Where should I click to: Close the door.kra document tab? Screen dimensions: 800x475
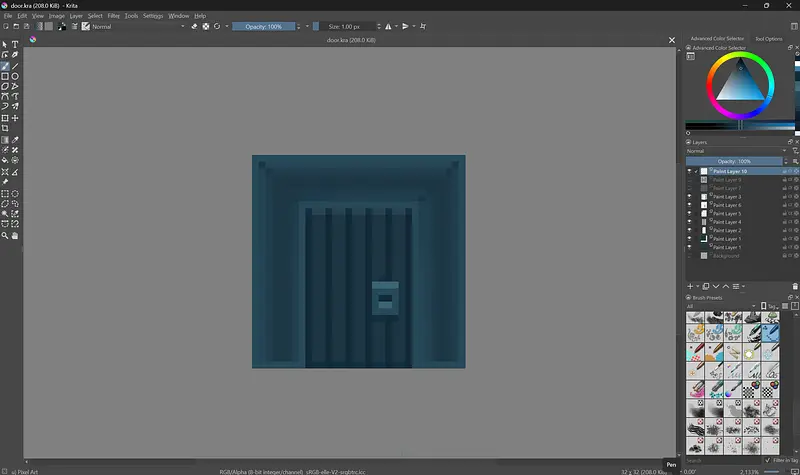(x=671, y=40)
